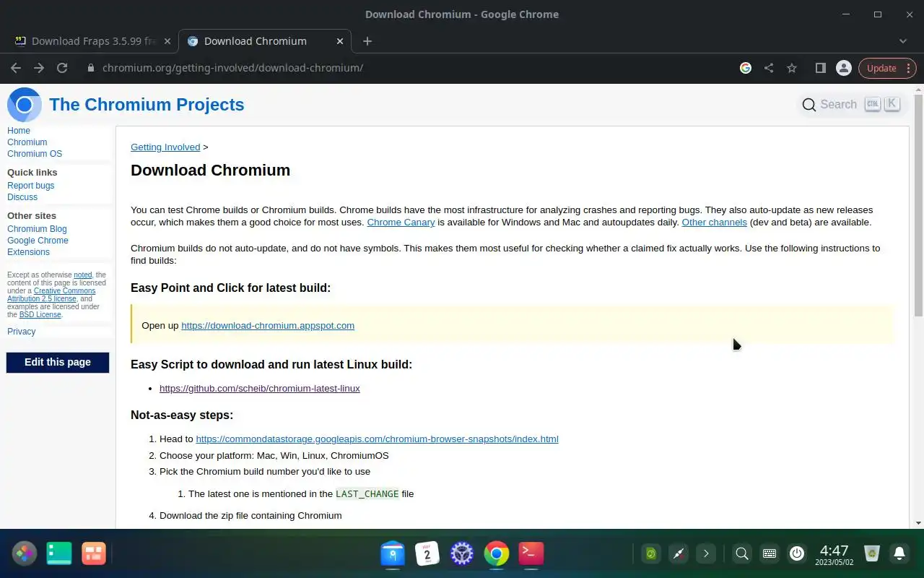
Task: Open a new browser tab
Action: (x=367, y=41)
